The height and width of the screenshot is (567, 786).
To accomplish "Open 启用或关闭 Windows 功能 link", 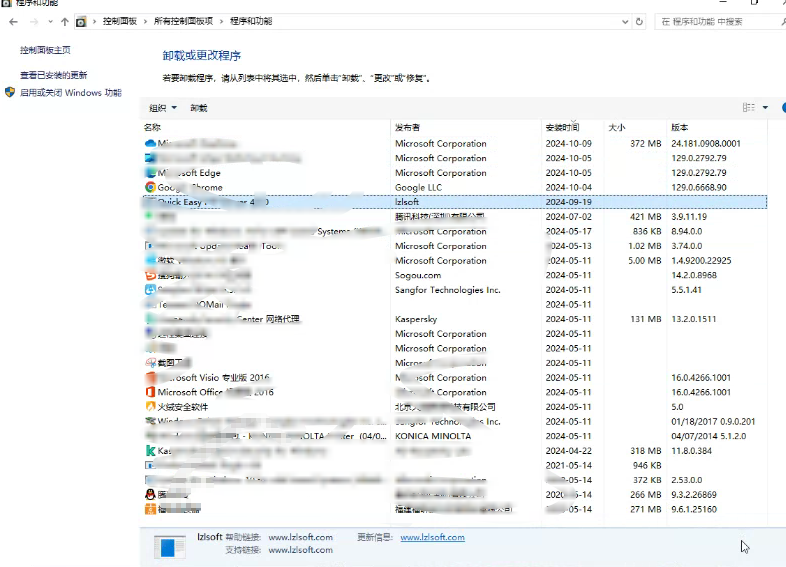I will click(x=71, y=93).
